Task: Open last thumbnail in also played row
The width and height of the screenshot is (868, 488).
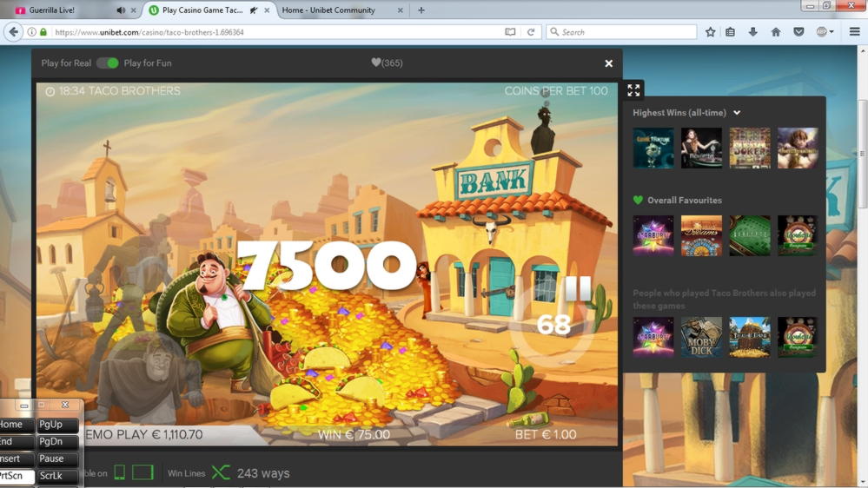Action: (798, 337)
